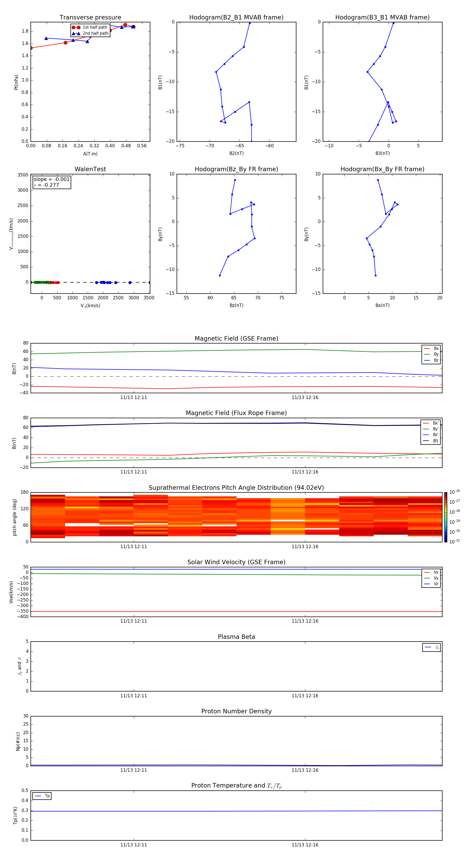This screenshot has height=868, width=473.
Task: Click '11/13 12:16' tick under proton temperature plot
Action: point(305,845)
